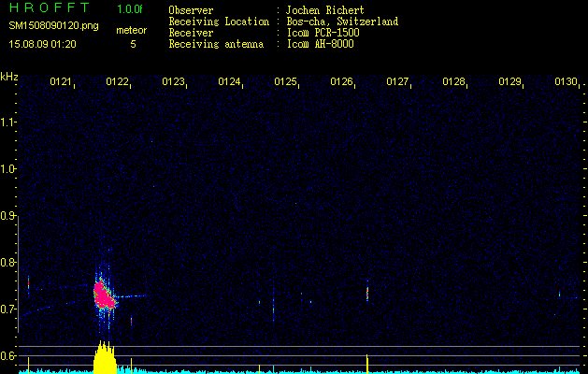Click the large pink meteor echo blob

(x=104, y=295)
